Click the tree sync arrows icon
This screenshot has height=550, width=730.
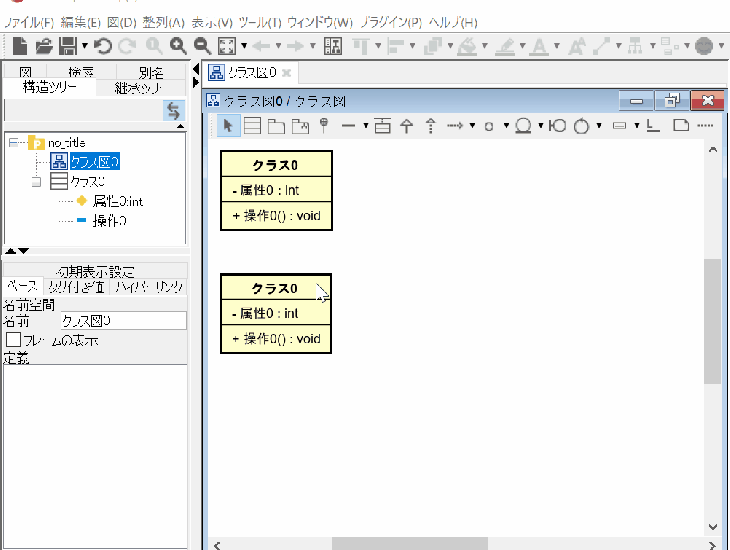coord(173,110)
